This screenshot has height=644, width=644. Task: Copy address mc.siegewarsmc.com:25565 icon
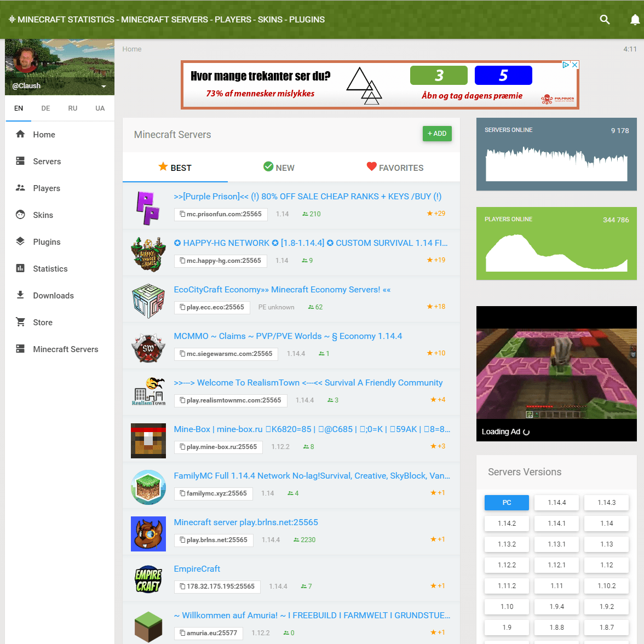point(182,353)
